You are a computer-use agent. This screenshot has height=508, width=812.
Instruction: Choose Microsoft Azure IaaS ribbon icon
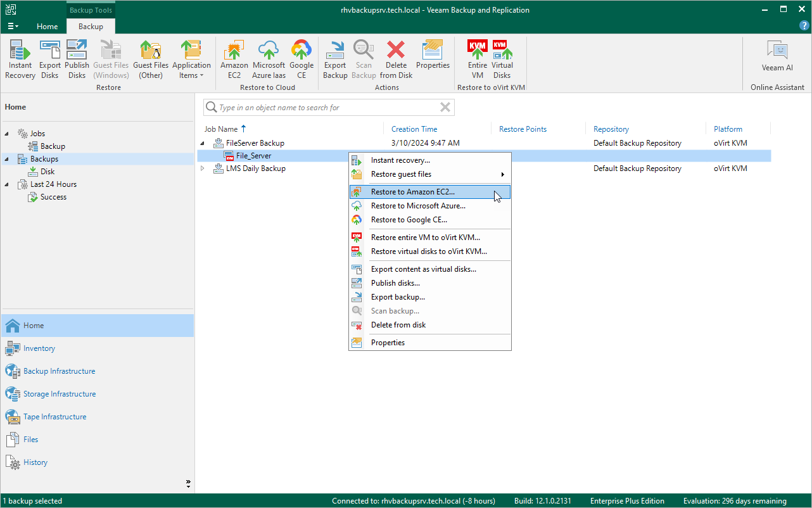click(269, 60)
